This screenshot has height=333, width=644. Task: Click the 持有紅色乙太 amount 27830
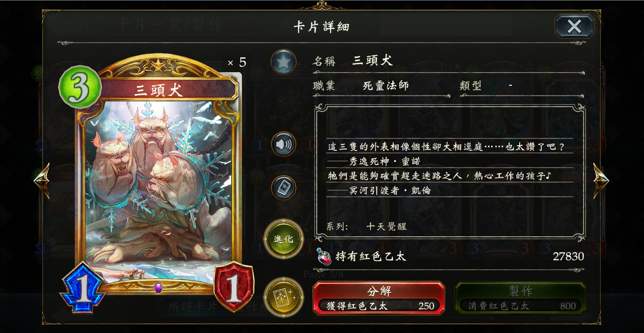pos(568,256)
